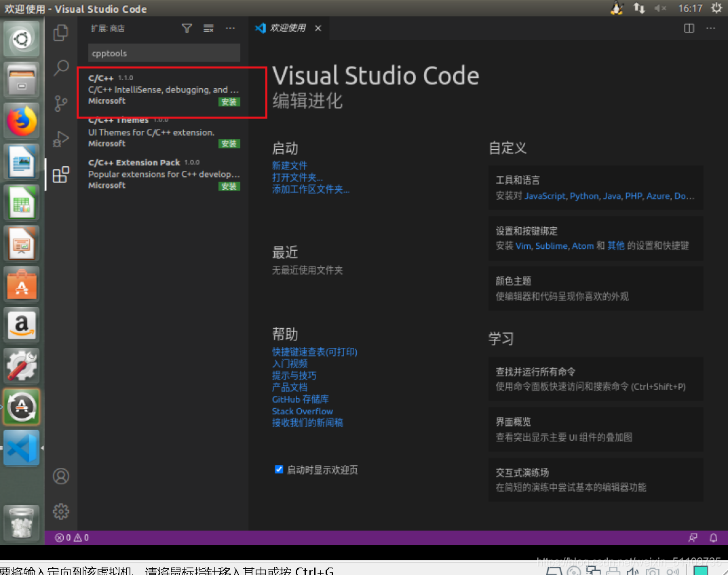Open Ubuntu Software from dock
The width and height of the screenshot is (728, 575).
point(21,284)
